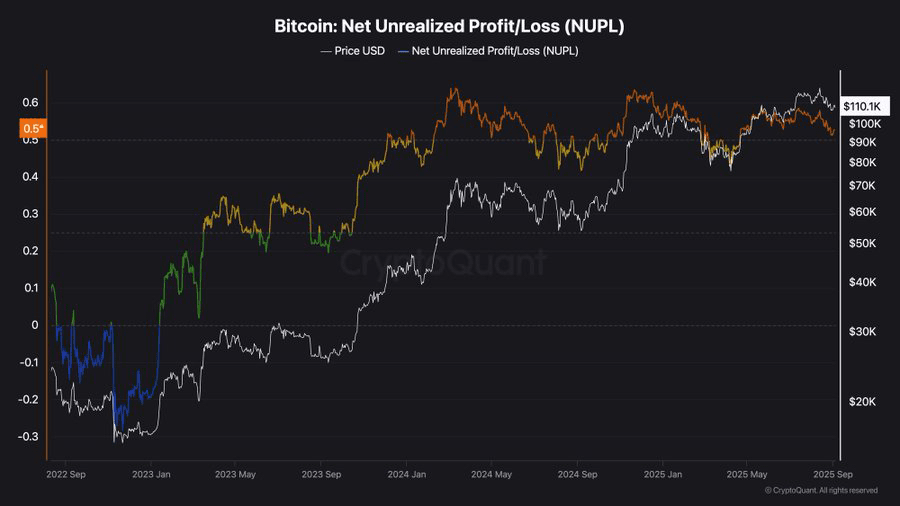This screenshot has height=506, width=900.
Task: Click the $110.1K current price label
Action: tap(864, 106)
